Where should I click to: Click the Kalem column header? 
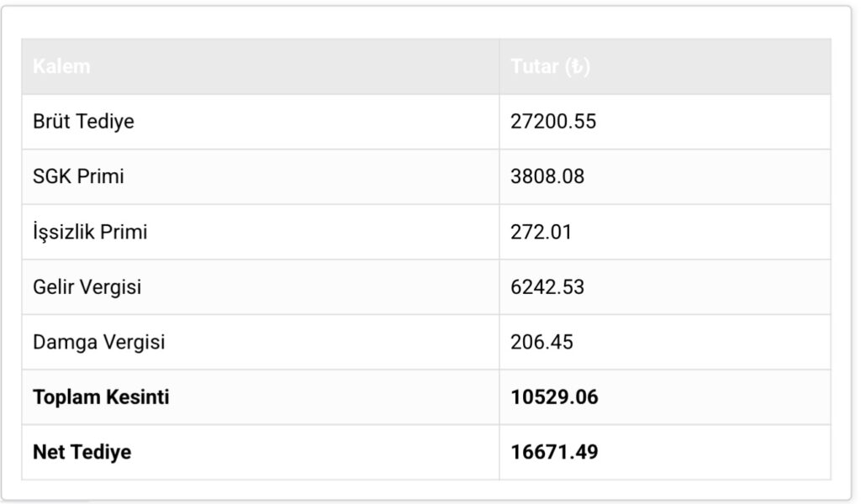[61, 66]
